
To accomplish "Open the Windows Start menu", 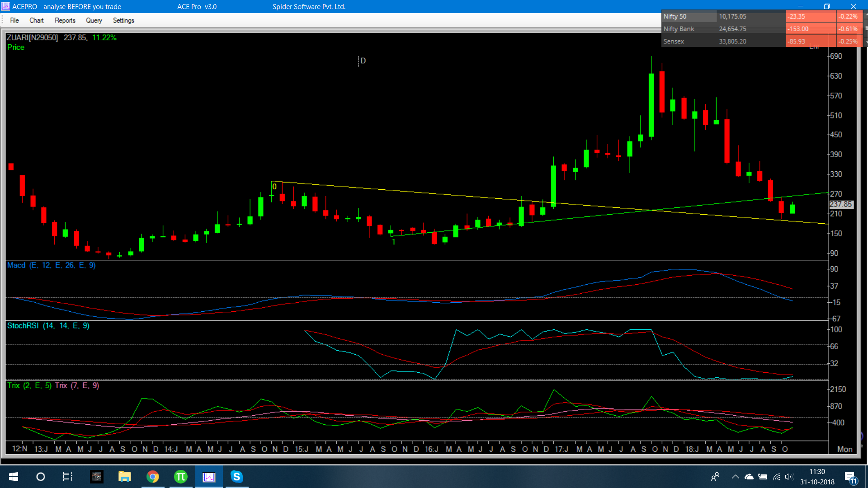I will coord(14,477).
